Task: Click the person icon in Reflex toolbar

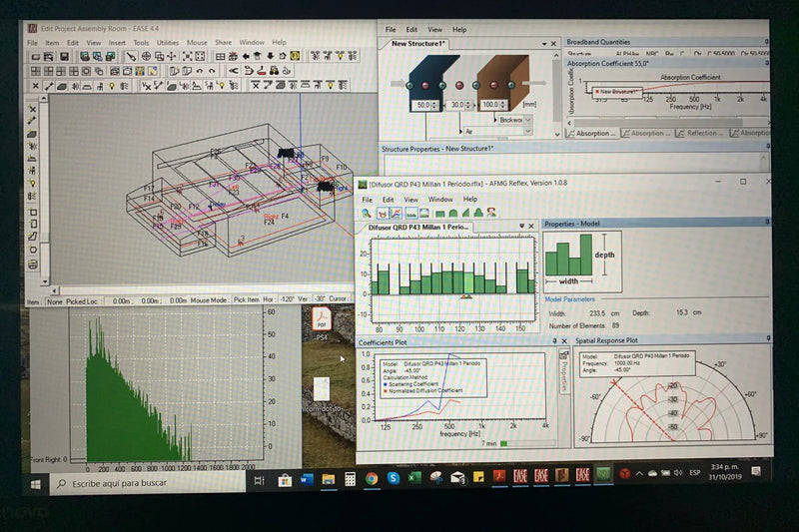Action: coord(491,213)
